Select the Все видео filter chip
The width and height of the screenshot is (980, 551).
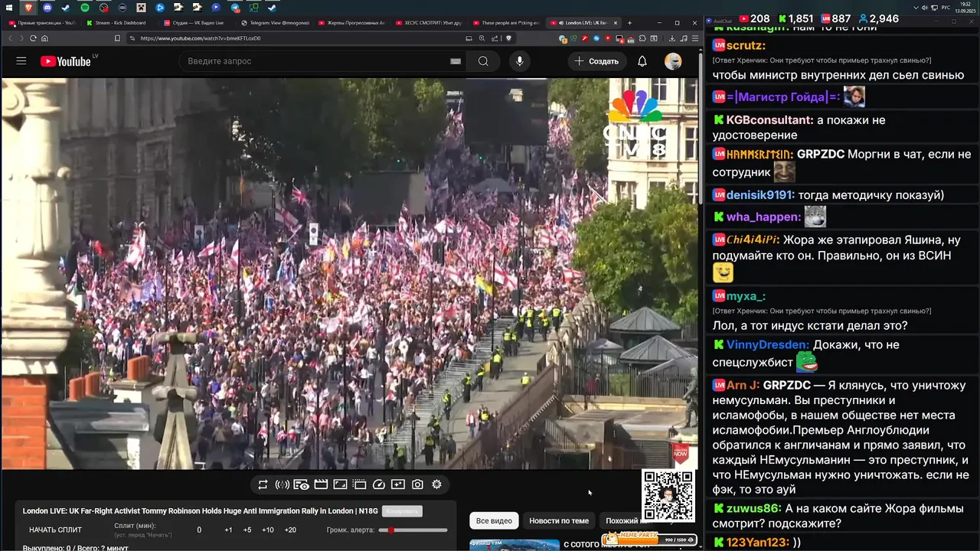click(x=494, y=520)
